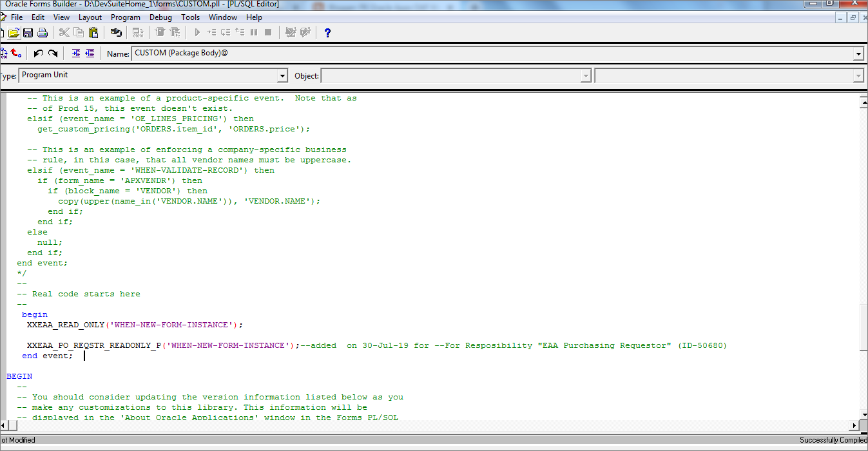This screenshot has height=451, width=868.
Task: Run the debugger with the Go icon
Action: pos(197,33)
